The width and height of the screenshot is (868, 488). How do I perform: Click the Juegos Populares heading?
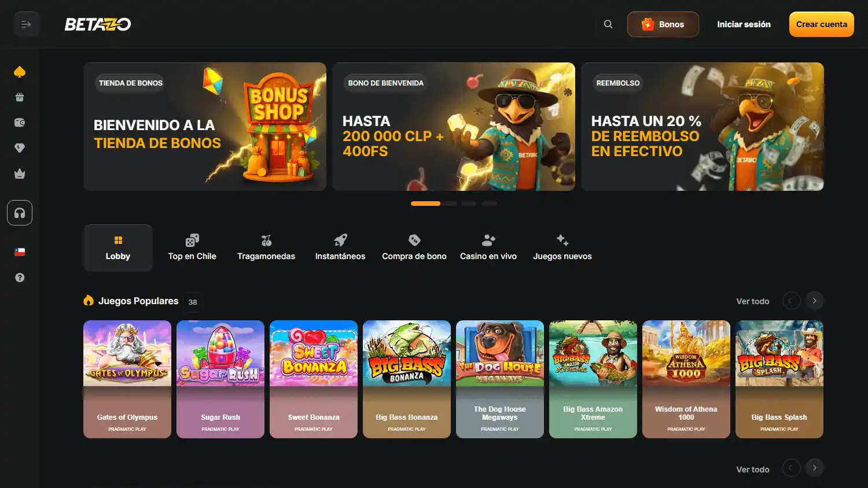pyautogui.click(x=138, y=301)
